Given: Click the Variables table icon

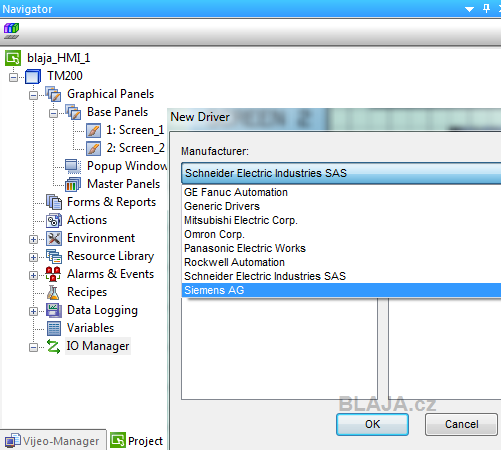Looking at the screenshot, I should (x=54, y=328).
